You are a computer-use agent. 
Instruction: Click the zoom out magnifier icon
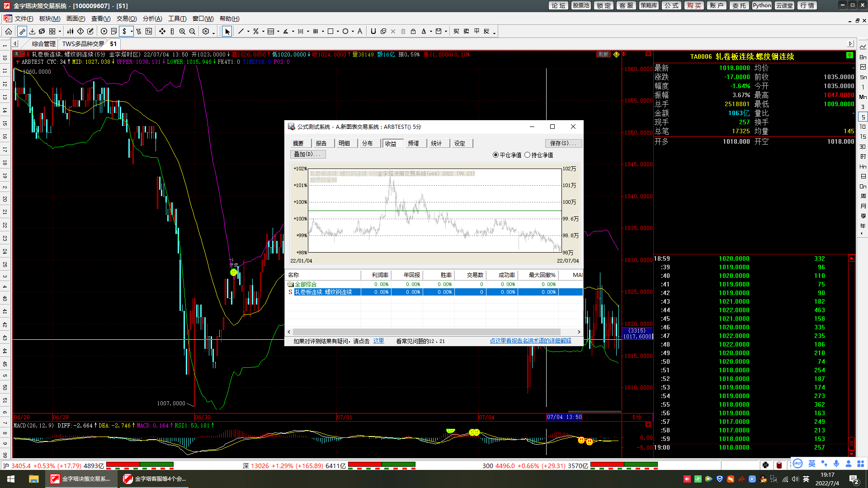pyautogui.click(x=192, y=31)
